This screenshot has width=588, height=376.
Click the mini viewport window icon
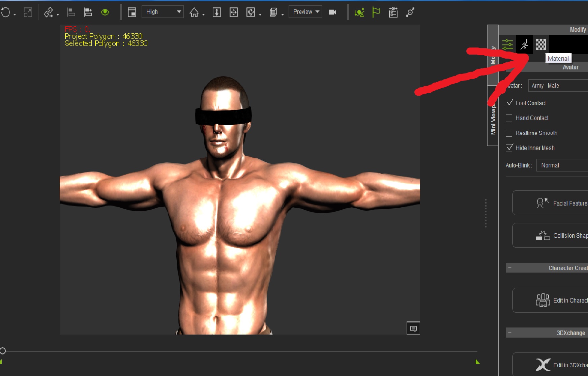click(x=132, y=12)
